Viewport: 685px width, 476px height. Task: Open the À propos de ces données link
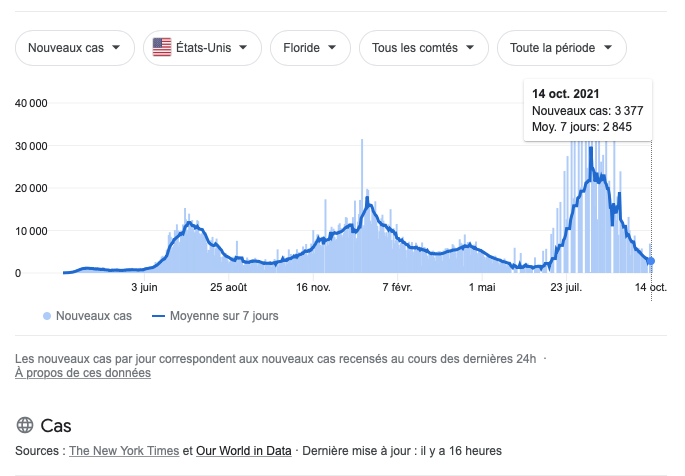pyautogui.click(x=83, y=373)
